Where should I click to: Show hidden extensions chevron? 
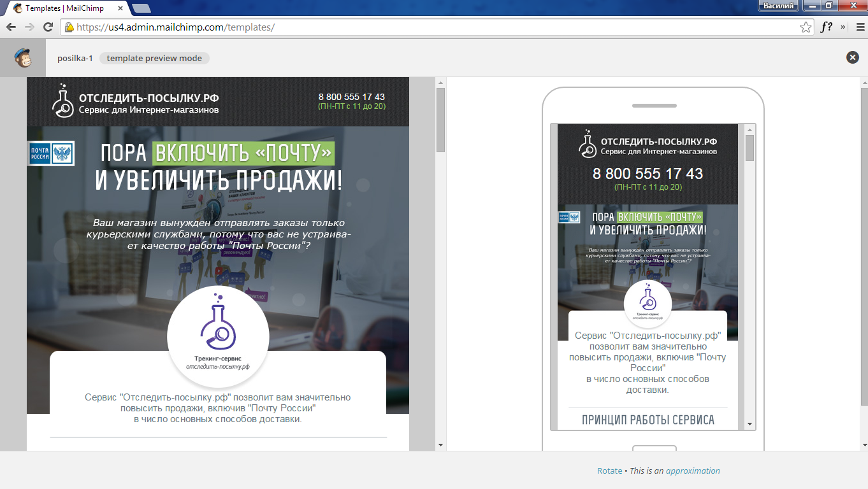coord(843,27)
